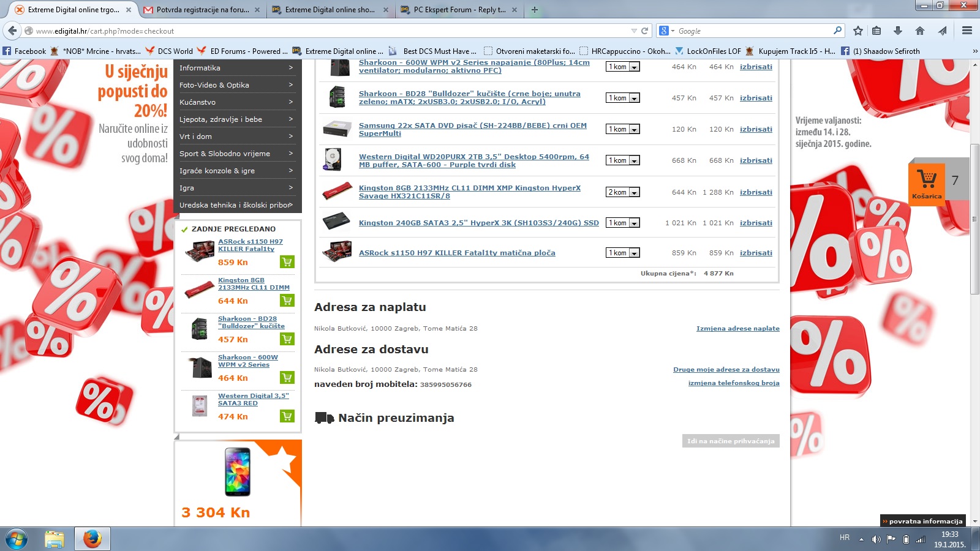The height and width of the screenshot is (551, 980).
Task: Open the Igraće konzole & igre category
Action: (237, 171)
